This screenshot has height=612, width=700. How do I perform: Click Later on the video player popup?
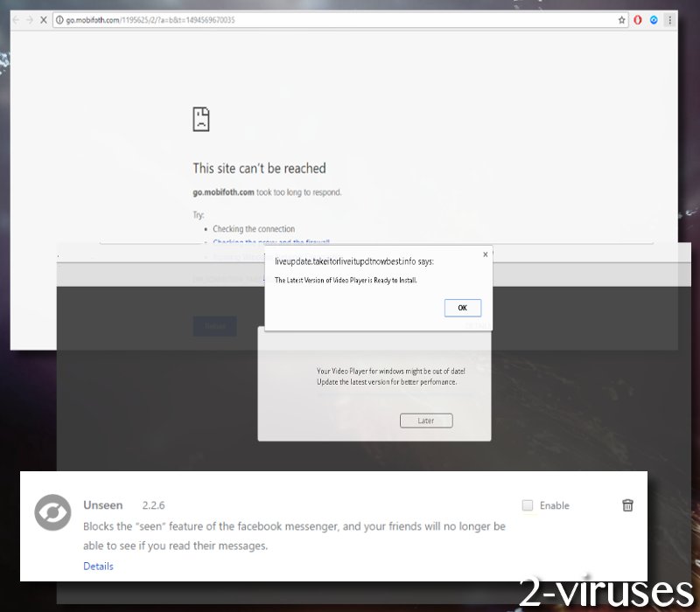(x=426, y=421)
